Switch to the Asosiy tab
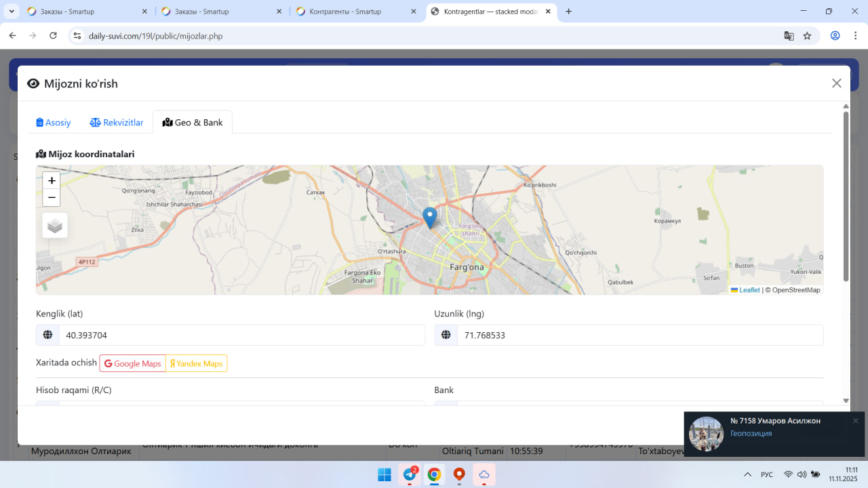868x488 pixels. click(54, 123)
